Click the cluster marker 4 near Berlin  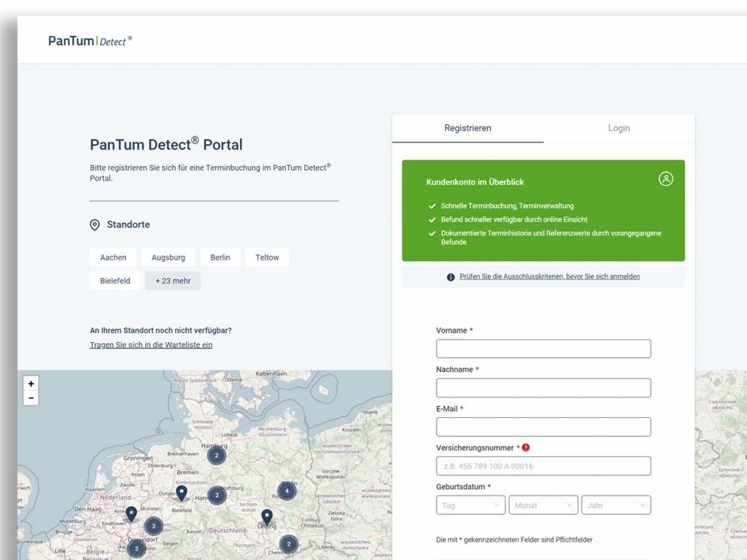pos(287,491)
